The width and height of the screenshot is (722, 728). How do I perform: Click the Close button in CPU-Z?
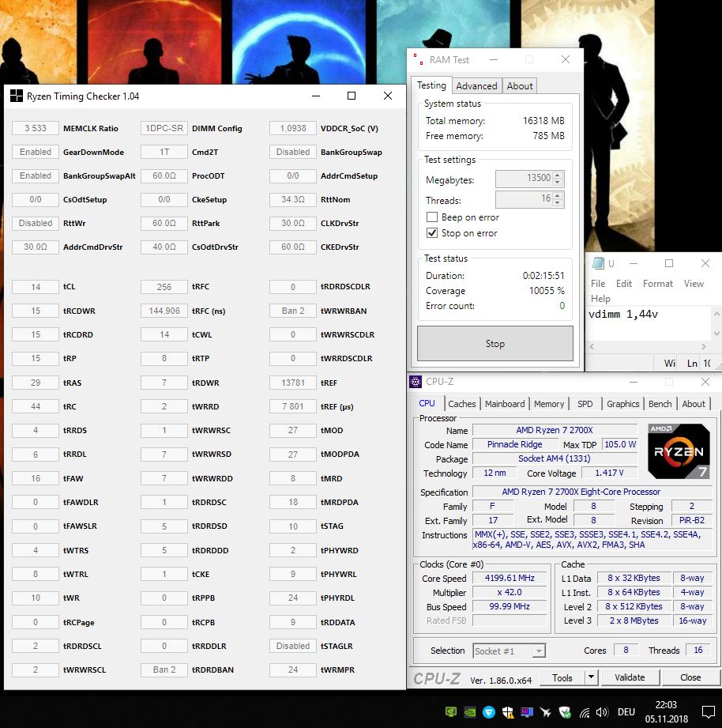click(690, 677)
